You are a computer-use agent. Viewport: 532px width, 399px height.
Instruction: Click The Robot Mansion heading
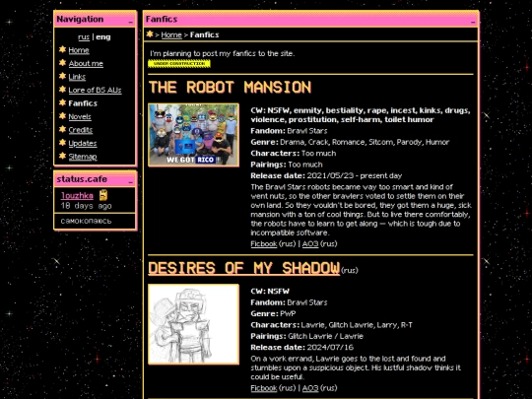tap(230, 88)
